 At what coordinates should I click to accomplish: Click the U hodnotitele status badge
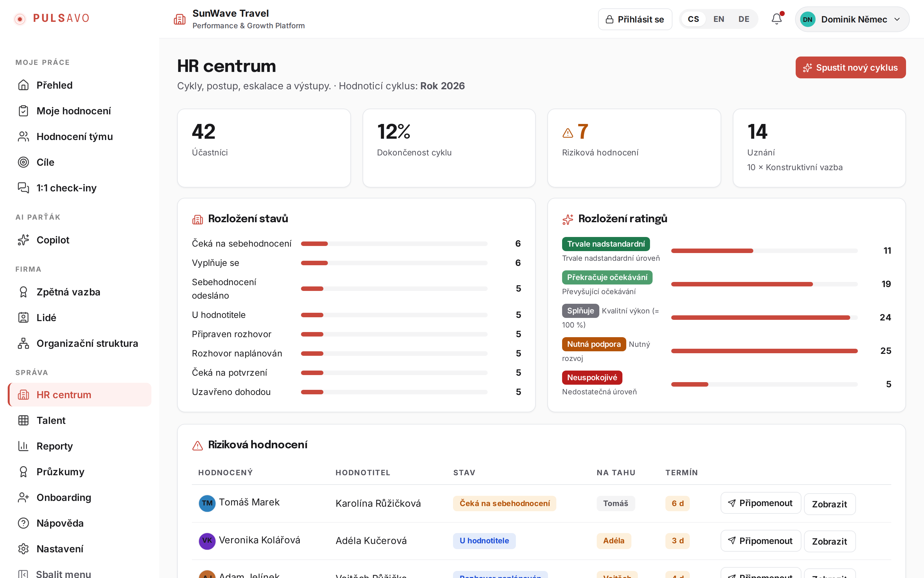(x=484, y=540)
